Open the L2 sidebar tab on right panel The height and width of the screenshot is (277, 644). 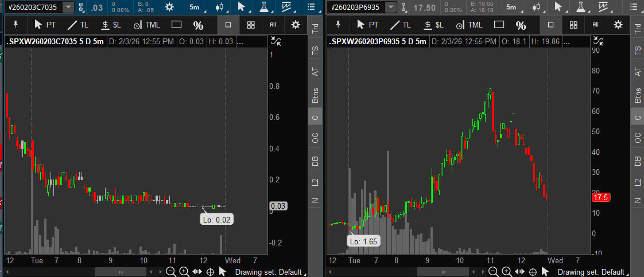(x=637, y=182)
